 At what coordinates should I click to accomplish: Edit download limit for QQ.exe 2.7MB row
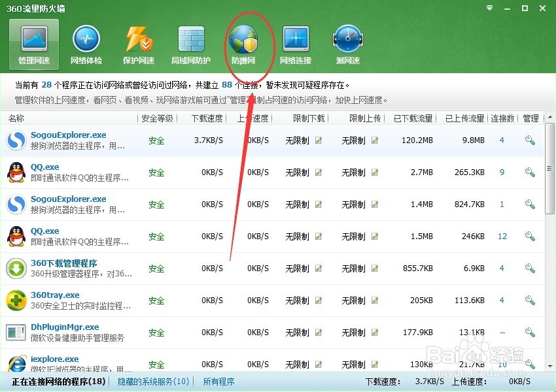[319, 172]
